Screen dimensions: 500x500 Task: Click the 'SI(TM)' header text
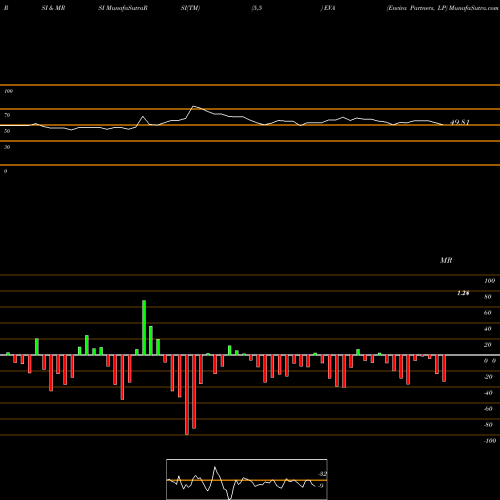[190, 8]
